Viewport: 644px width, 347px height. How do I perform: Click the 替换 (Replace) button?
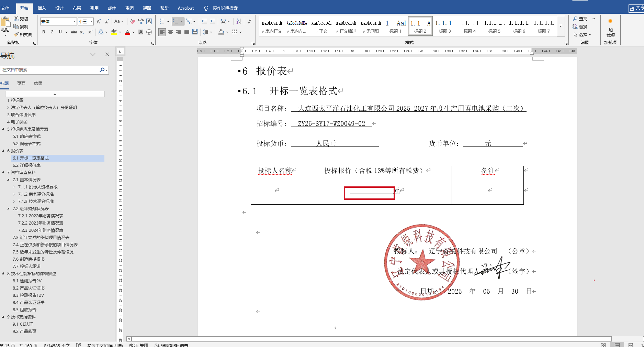click(580, 26)
